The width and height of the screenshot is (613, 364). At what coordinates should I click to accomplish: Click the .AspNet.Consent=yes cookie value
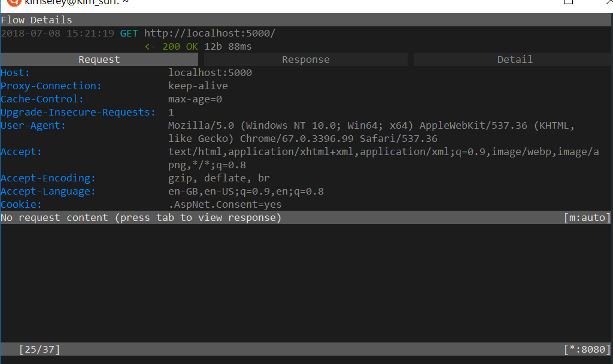[x=224, y=205]
